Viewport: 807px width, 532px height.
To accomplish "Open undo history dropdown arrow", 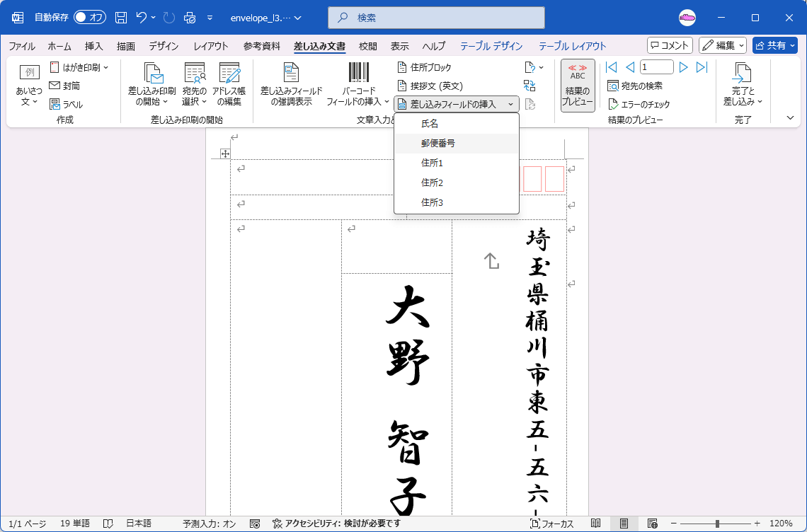I will 154,18.
